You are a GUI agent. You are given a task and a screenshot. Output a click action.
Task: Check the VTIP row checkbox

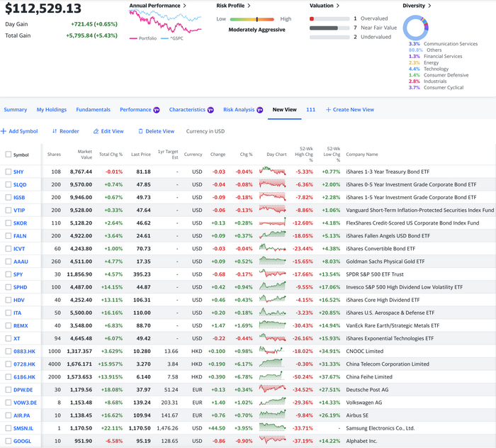pos(9,210)
